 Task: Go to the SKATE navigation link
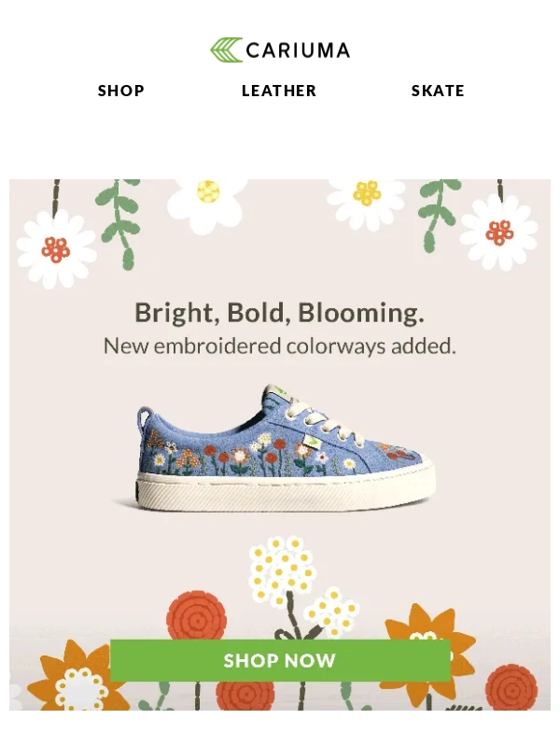click(x=438, y=91)
